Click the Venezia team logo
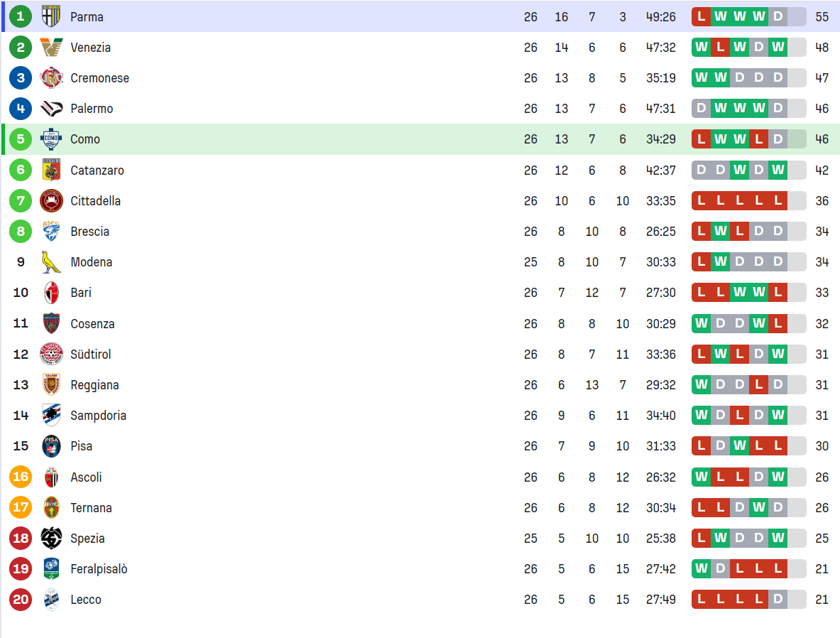 click(x=51, y=48)
